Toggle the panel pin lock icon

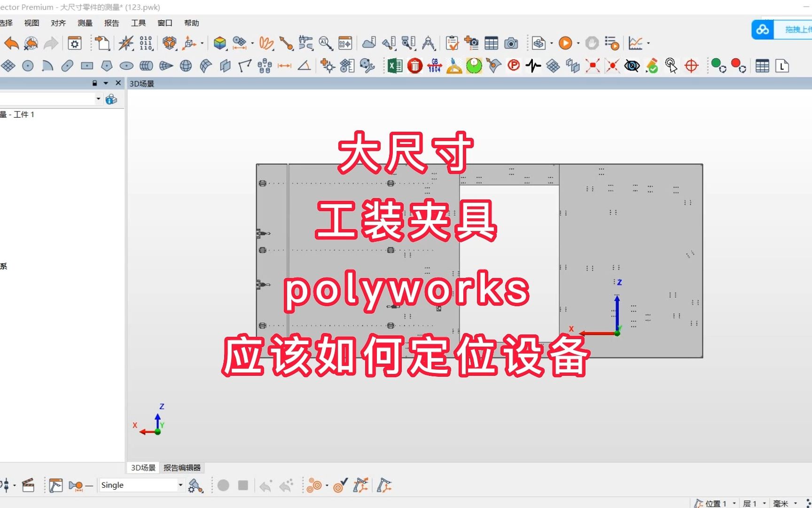[94, 83]
